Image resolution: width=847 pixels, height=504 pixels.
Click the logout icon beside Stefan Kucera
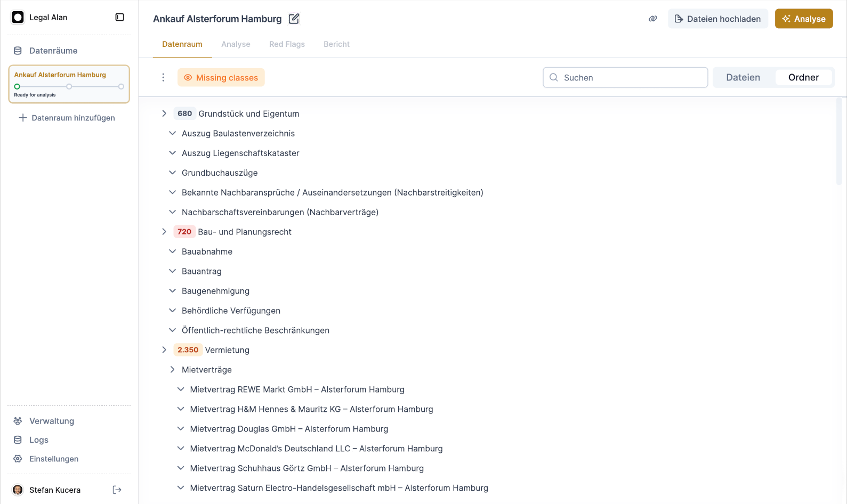click(117, 490)
